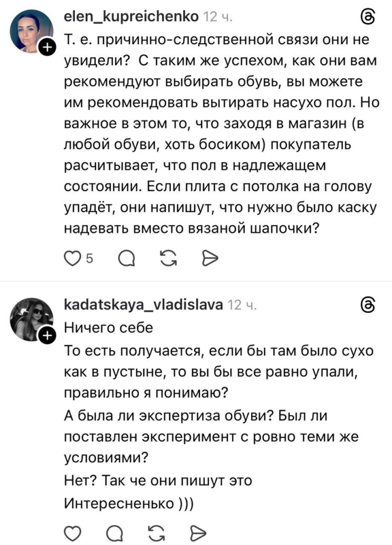View the 5 likes count on the first comment
Screen dimensions: 392x545
tap(89, 259)
